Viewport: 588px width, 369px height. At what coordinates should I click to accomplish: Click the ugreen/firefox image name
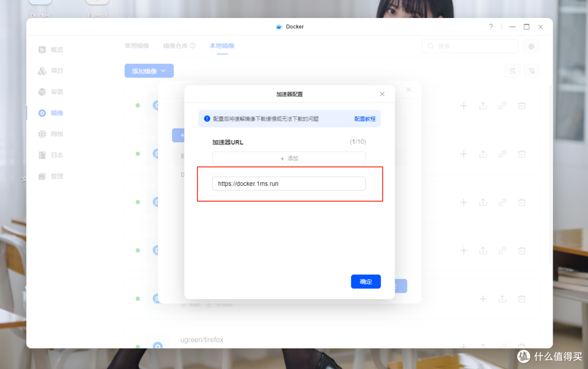202,340
